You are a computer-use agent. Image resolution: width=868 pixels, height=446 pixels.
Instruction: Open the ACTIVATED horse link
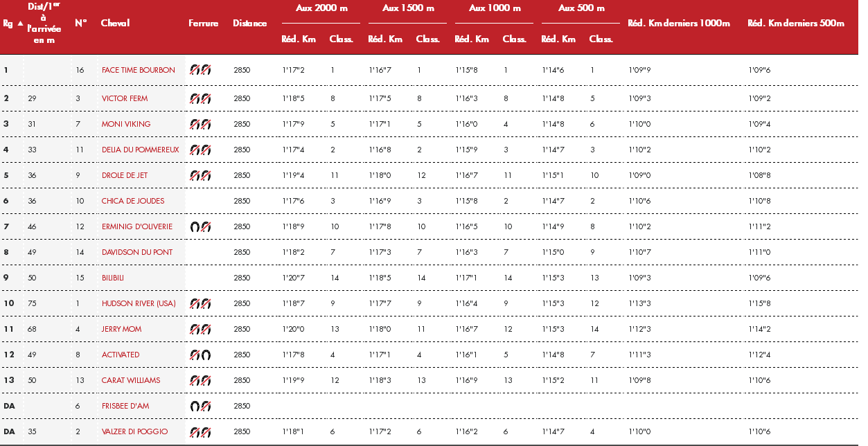click(121, 355)
